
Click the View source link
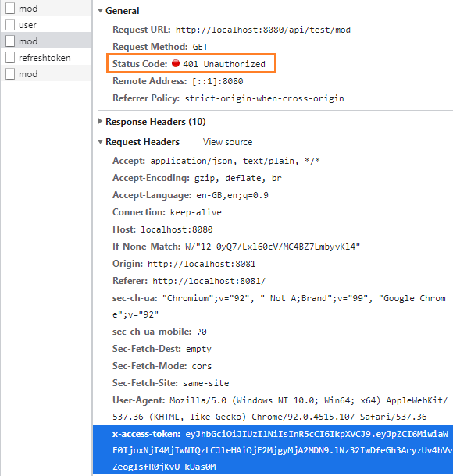[227, 142]
